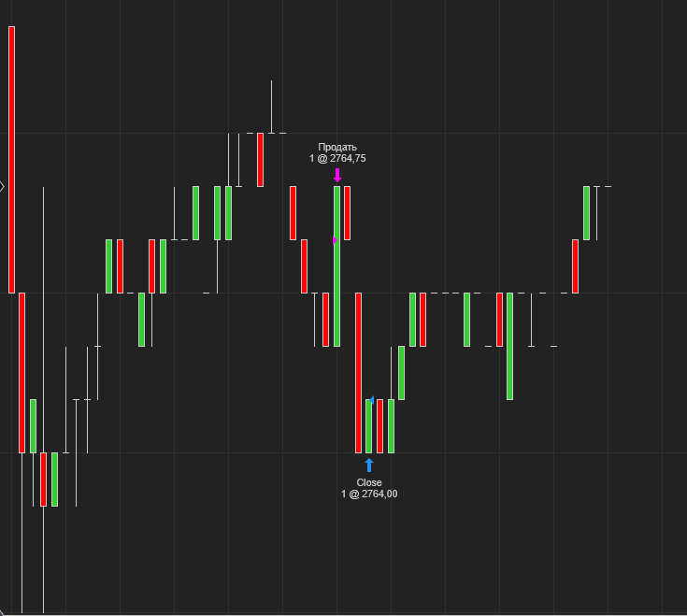This screenshot has width=687, height=616.
Task: Select the tall red candle at far left
Action: pos(12,159)
